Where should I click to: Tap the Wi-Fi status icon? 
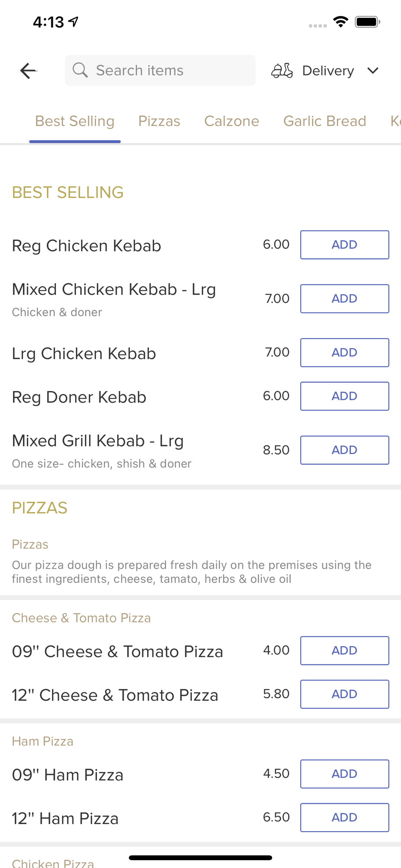click(341, 22)
